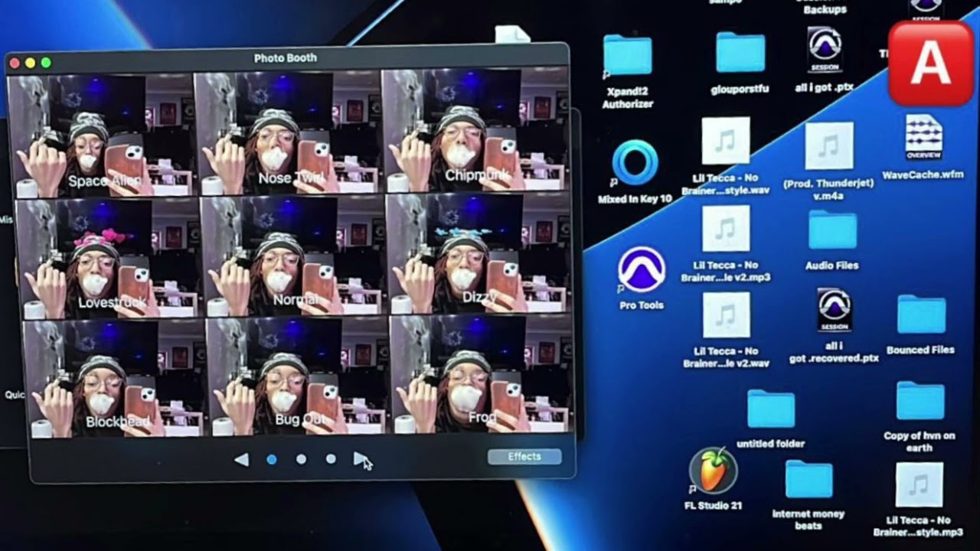Open WaveCache.wfm file icon
980x551 pixels.
(x=923, y=138)
